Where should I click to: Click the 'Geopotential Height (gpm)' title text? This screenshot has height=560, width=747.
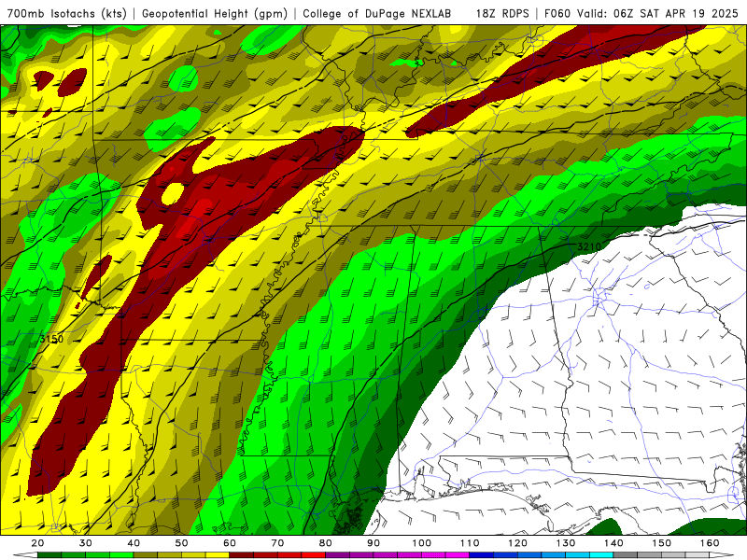(215, 13)
